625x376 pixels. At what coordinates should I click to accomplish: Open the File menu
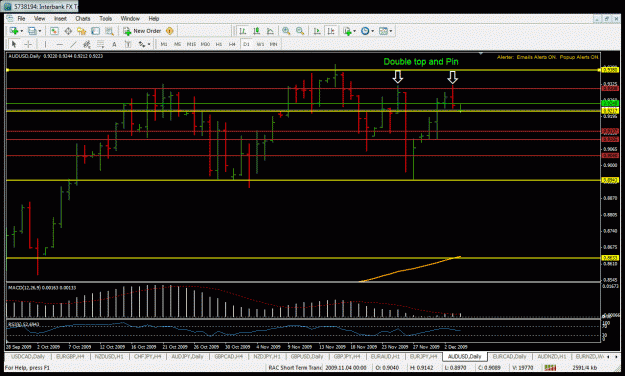coord(21,18)
